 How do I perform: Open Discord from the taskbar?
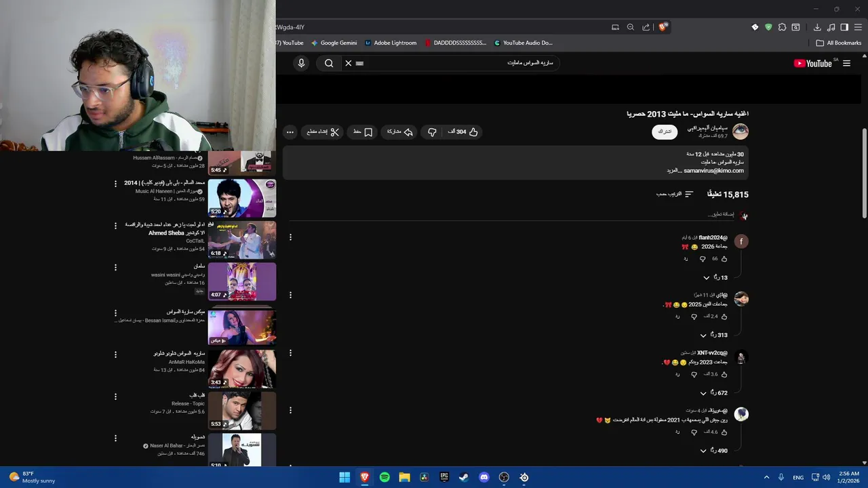484,477
